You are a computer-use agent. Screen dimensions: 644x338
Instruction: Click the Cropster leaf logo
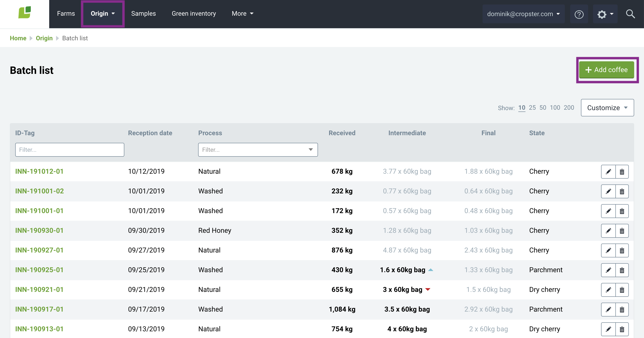(x=25, y=13)
